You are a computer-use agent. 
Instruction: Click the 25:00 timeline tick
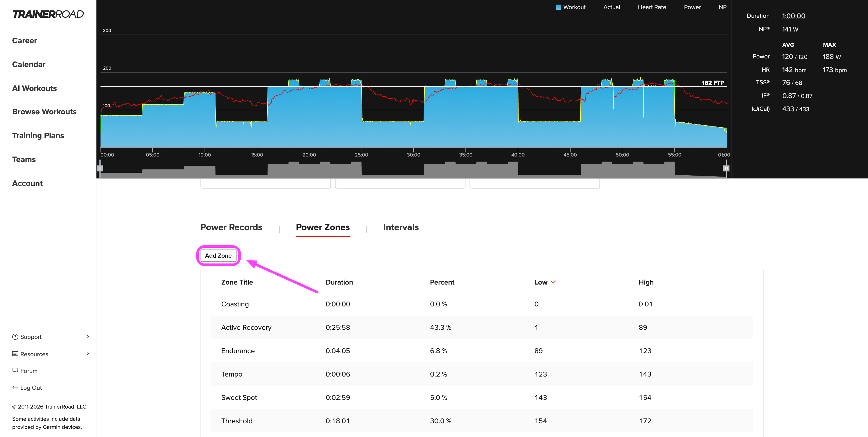pyautogui.click(x=361, y=155)
